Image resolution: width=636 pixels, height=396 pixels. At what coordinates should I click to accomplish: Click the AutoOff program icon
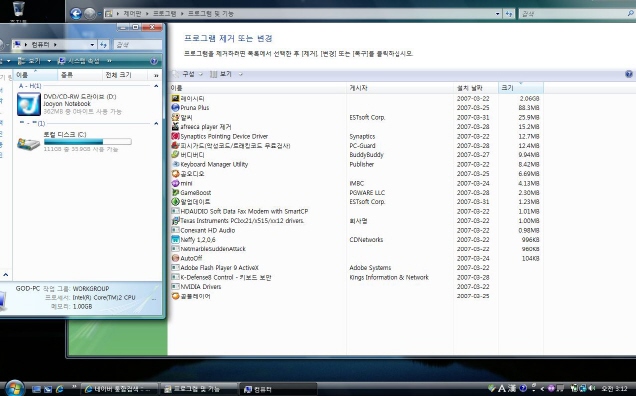(x=175, y=258)
